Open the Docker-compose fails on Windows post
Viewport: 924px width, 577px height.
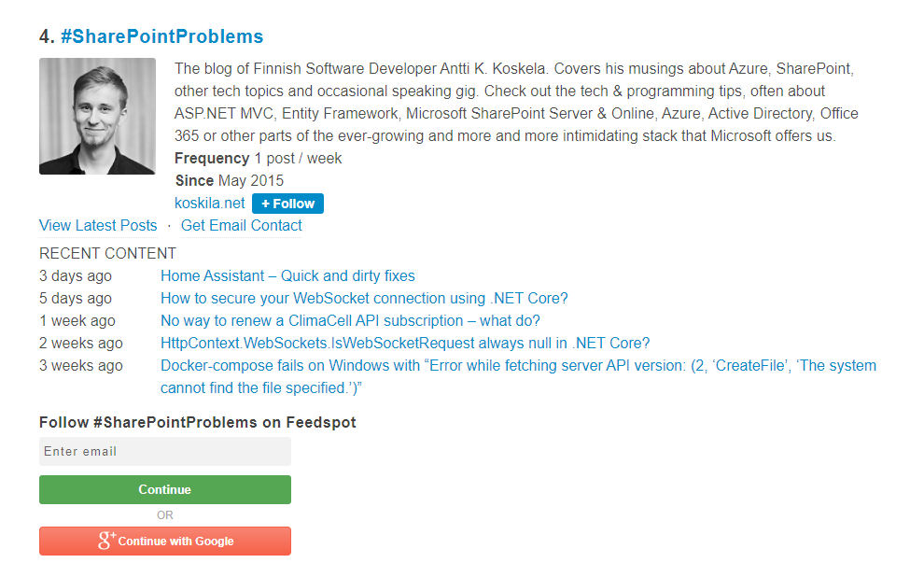click(x=518, y=366)
